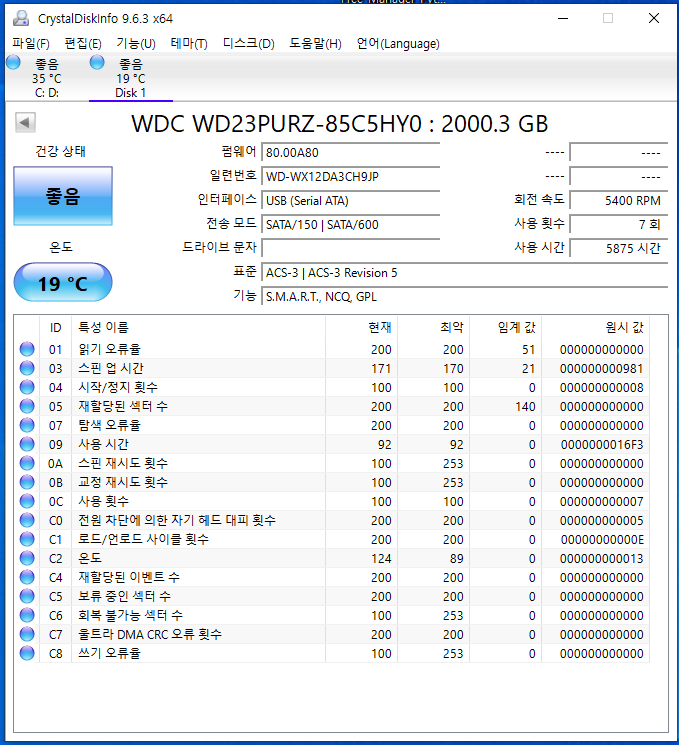Click the 19 °C temperature button
The height and width of the screenshot is (745, 679).
point(63,283)
